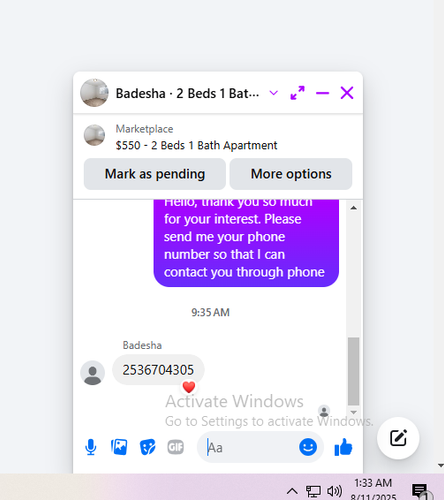Open the emoji smiley picker
Screen dimensions: 444x500
pos(308,447)
